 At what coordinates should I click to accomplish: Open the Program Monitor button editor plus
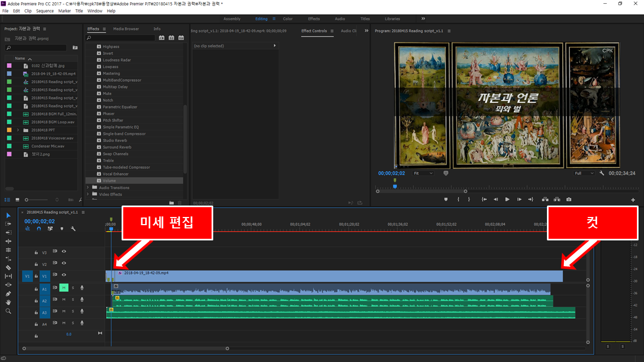[633, 200]
